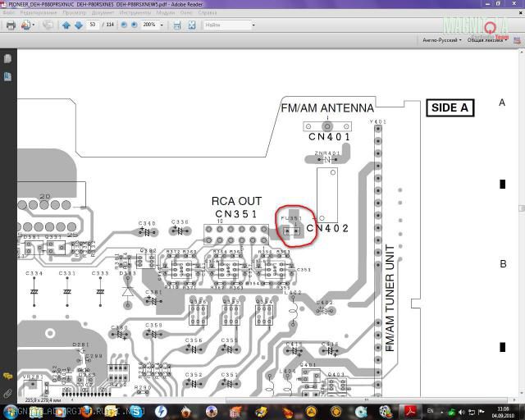Image resolution: width=525 pixels, height=420 pixels.
Task: Click the horizontal scrollbar of the document
Action: pyautogui.click(x=367, y=400)
